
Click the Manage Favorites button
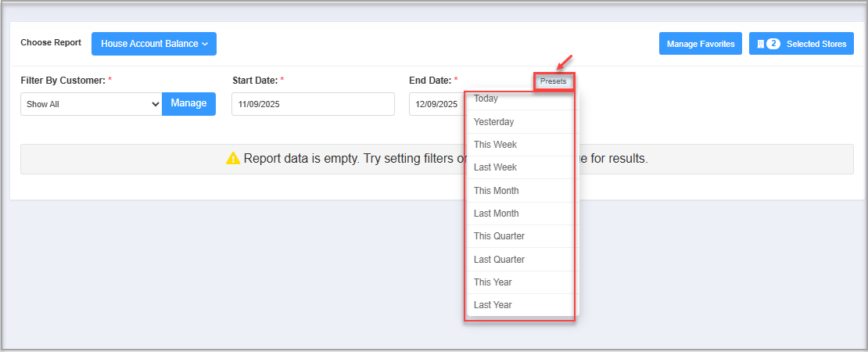(700, 44)
